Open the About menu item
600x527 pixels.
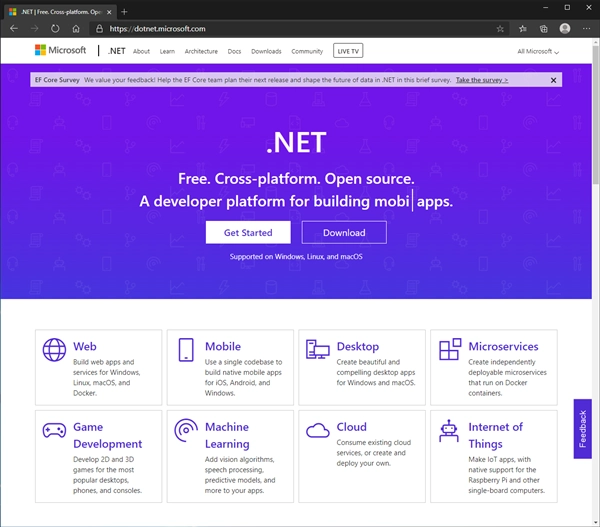click(x=141, y=51)
